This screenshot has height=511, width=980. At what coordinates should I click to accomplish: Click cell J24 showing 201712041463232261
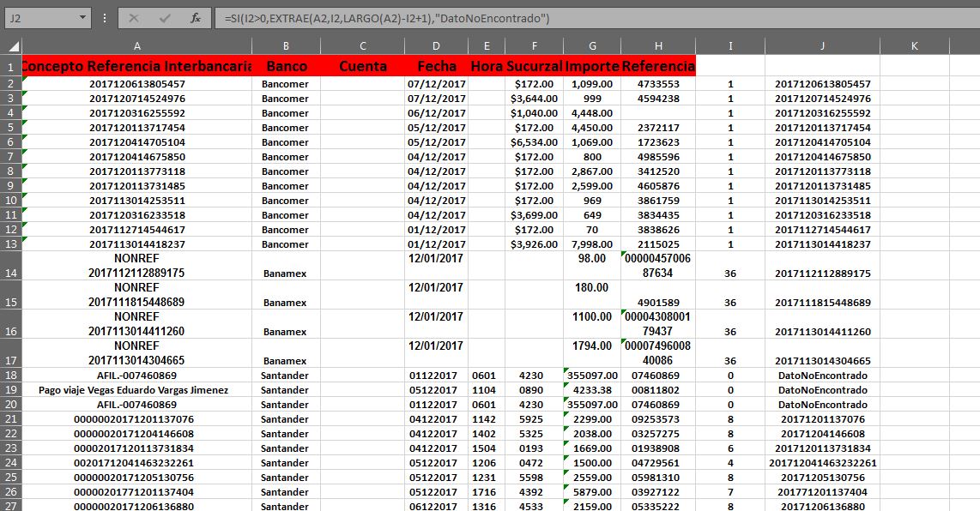pos(822,463)
